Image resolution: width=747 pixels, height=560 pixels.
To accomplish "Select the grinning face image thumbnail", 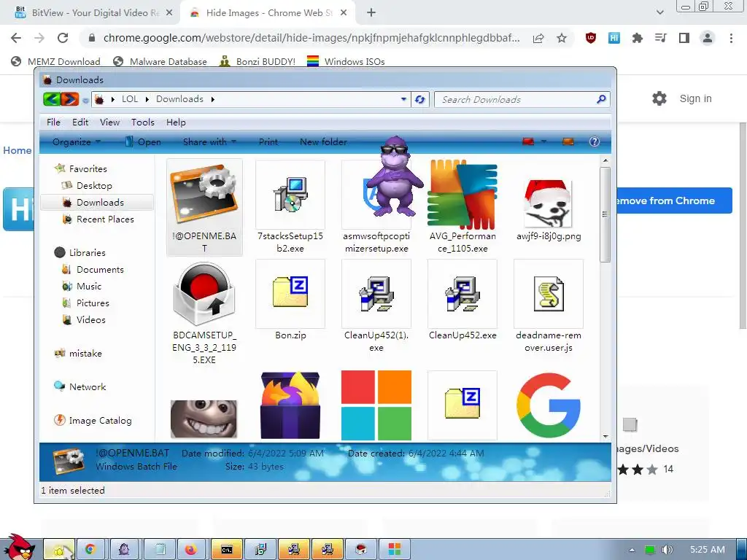I will (204, 419).
